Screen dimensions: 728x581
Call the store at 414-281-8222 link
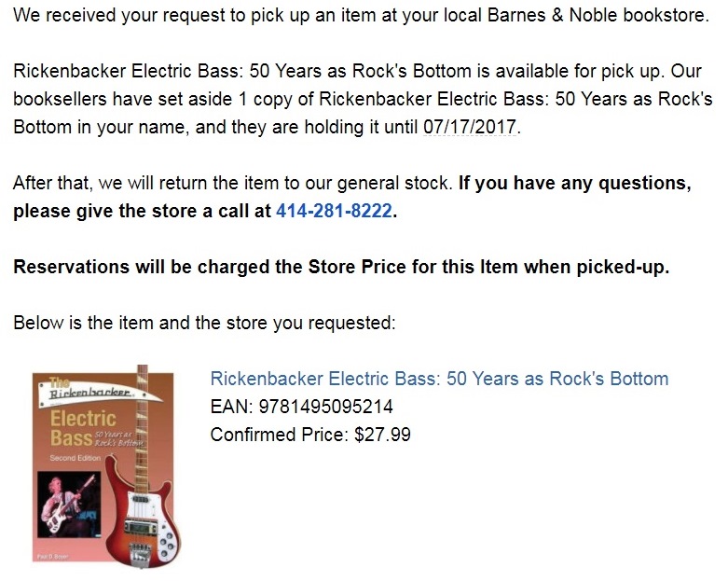(334, 211)
